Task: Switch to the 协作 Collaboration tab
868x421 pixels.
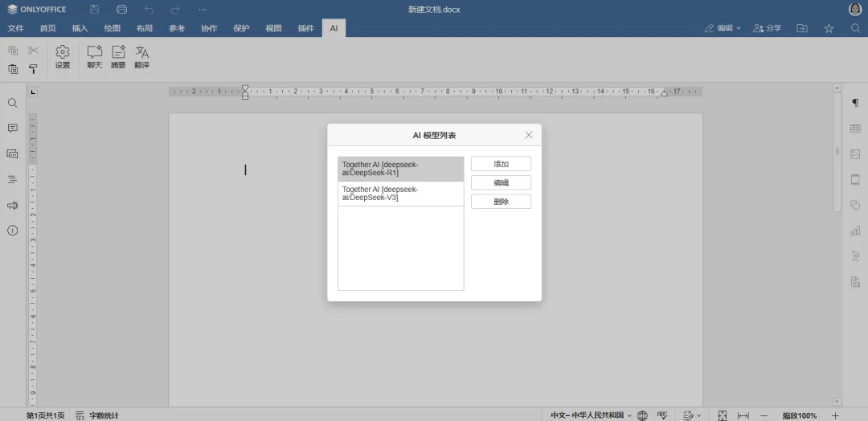Action: [209, 28]
